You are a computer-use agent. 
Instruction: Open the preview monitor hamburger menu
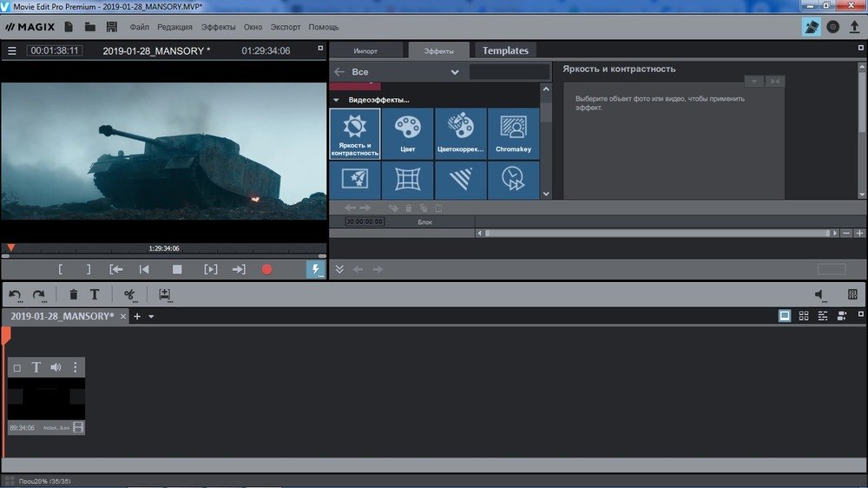pos(11,51)
